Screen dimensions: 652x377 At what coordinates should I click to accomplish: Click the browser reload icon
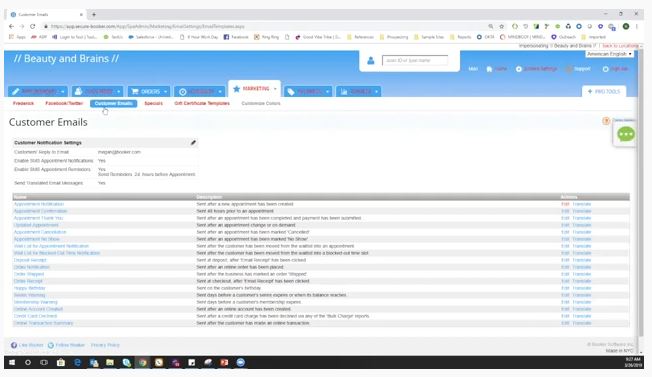tap(32, 26)
